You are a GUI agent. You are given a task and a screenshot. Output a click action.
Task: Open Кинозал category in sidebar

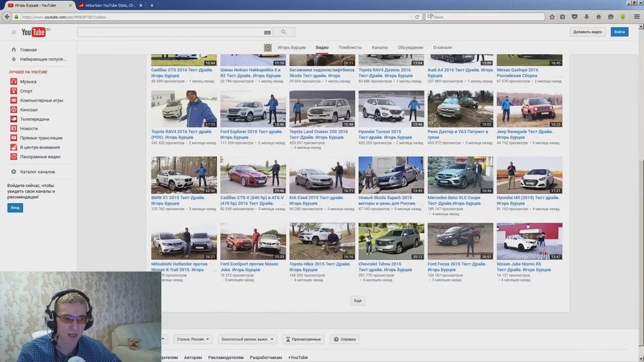pyautogui.click(x=29, y=110)
